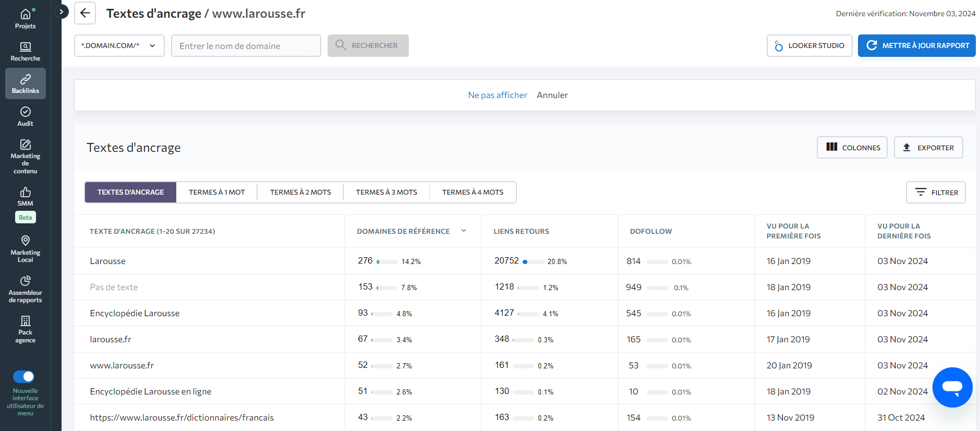Click 276 referring domains value
Screen dimensions: 980x431
(365, 260)
